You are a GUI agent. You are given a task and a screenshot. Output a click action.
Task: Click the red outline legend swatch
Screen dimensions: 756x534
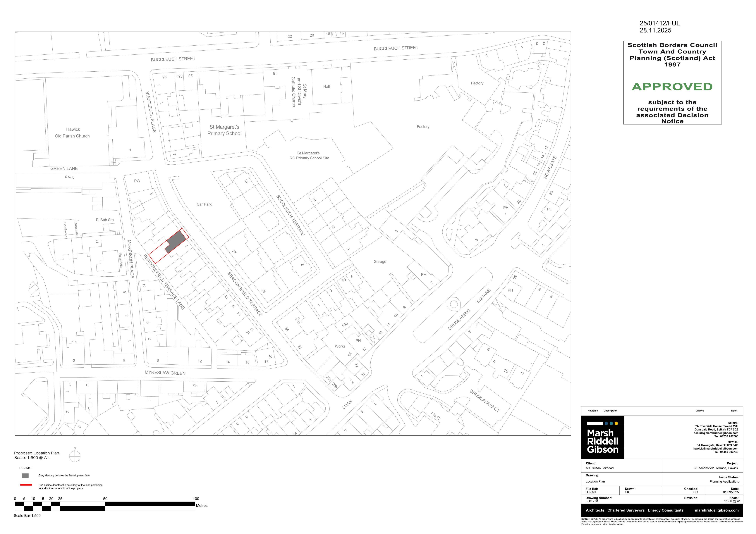click(x=26, y=485)
